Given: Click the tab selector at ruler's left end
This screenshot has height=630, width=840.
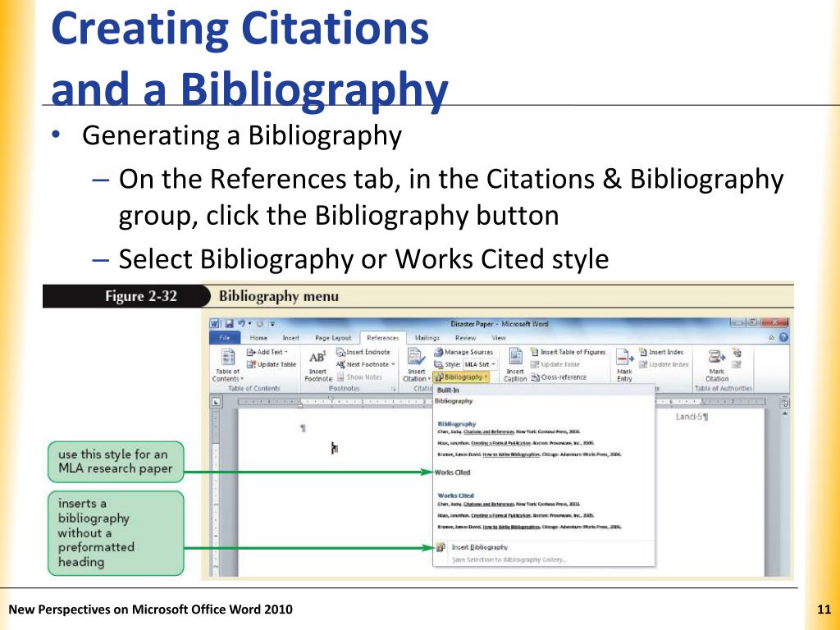Looking at the screenshot, I should coord(216,401).
